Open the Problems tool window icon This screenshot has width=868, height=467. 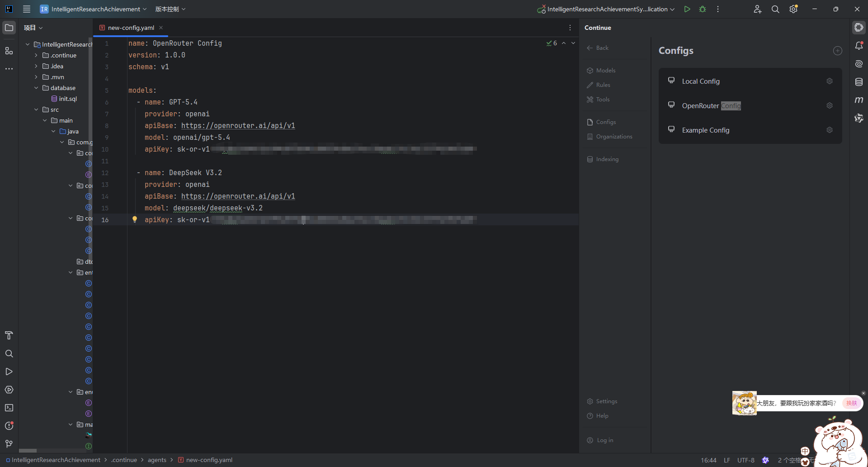[x=9, y=426]
